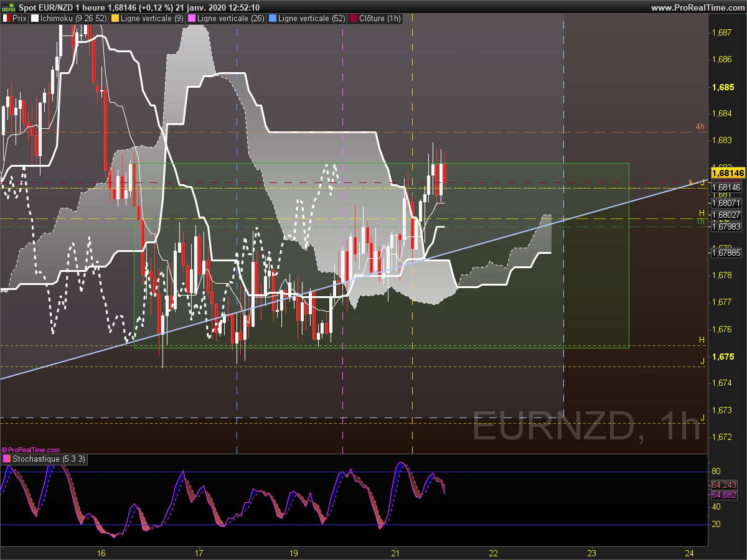Click the small @ProRealTime.com watermark link
Screen dimensions: 747x560
[x=31, y=449]
